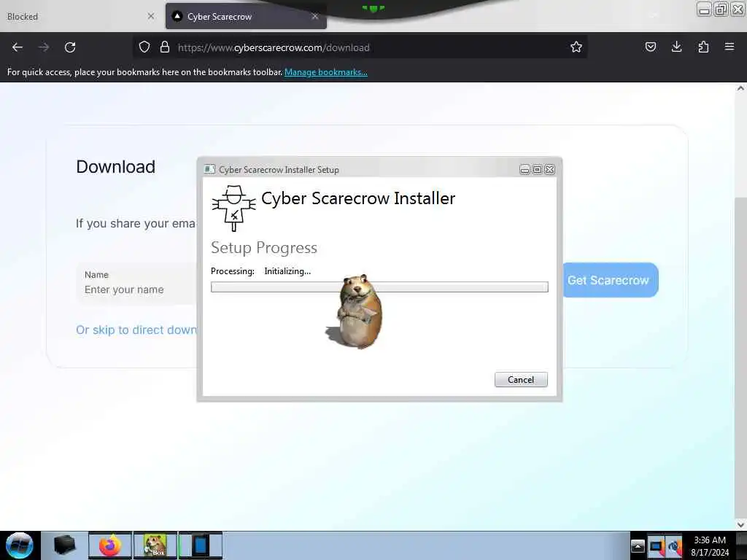Click the Get Scarecrow button
This screenshot has height=560, width=747.
coord(610,280)
